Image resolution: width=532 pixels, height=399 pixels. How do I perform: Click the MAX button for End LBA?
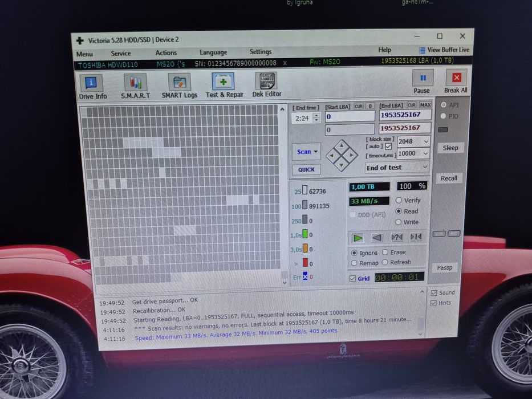click(x=425, y=105)
